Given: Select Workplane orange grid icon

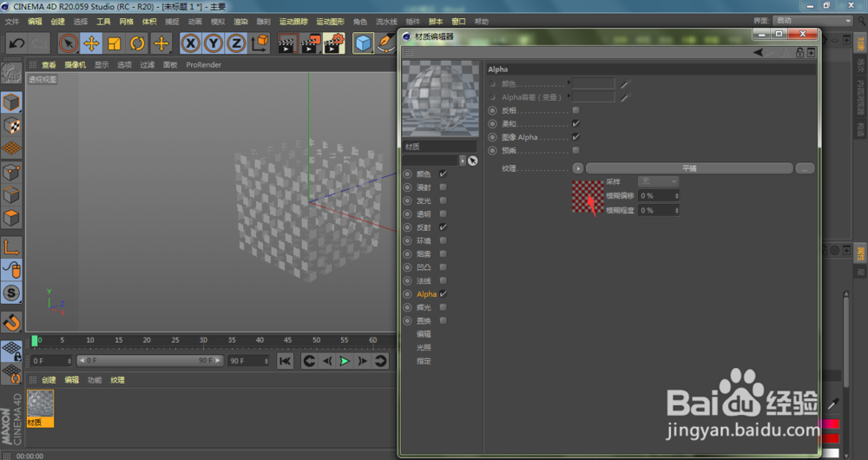Looking at the screenshot, I should pos(11,148).
